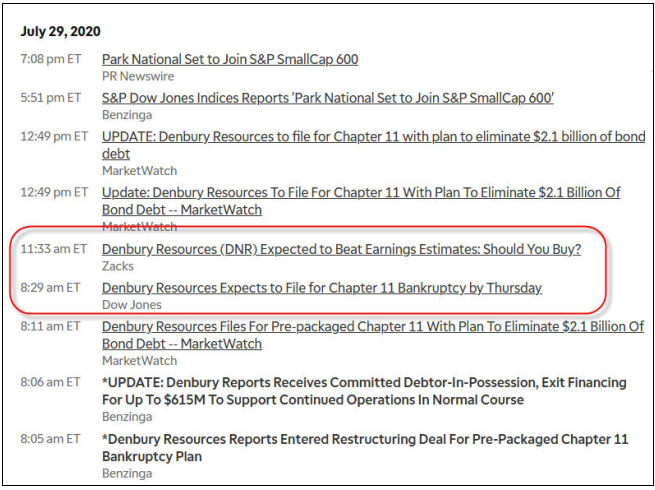
Task: Click Benzinga source under the 8:05 am headline
Action: 127,474
